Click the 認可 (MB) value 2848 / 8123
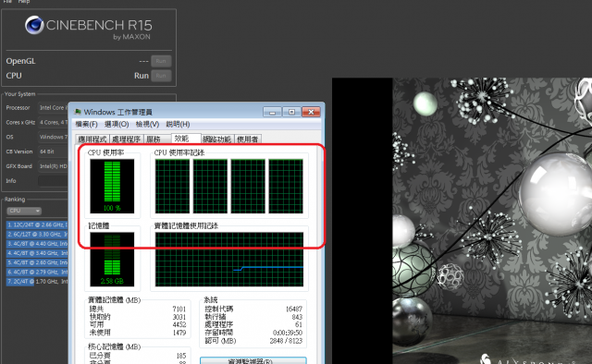 click(286, 341)
